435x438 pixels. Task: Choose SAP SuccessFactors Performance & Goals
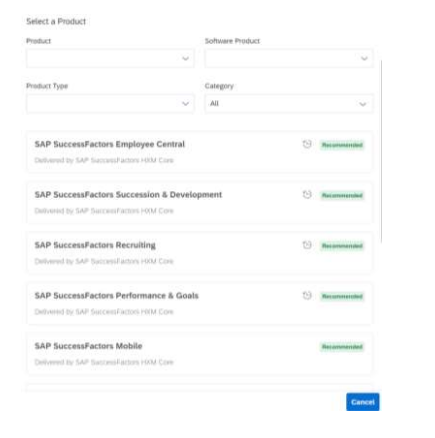pos(199,303)
